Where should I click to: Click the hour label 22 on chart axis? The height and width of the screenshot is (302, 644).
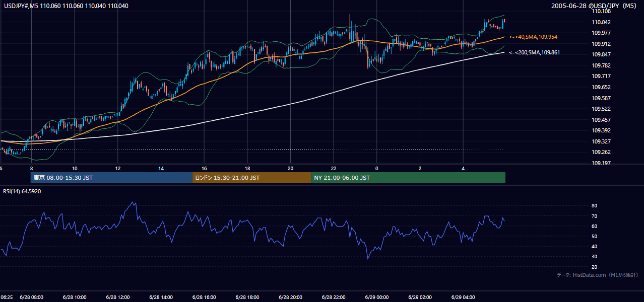point(334,168)
